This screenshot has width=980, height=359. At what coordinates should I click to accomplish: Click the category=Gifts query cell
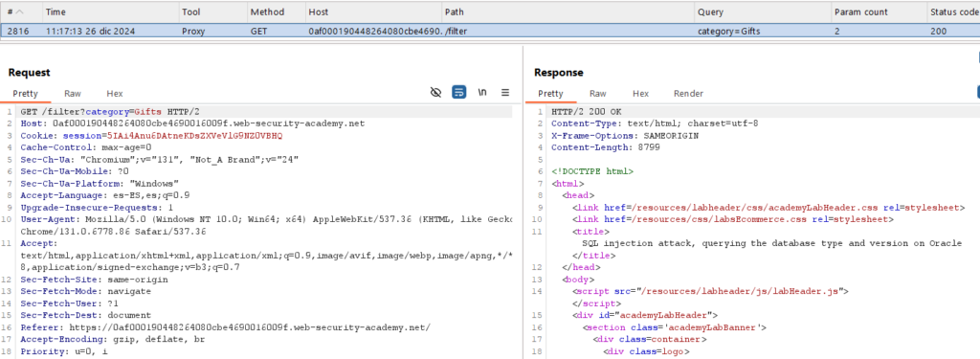click(x=728, y=31)
